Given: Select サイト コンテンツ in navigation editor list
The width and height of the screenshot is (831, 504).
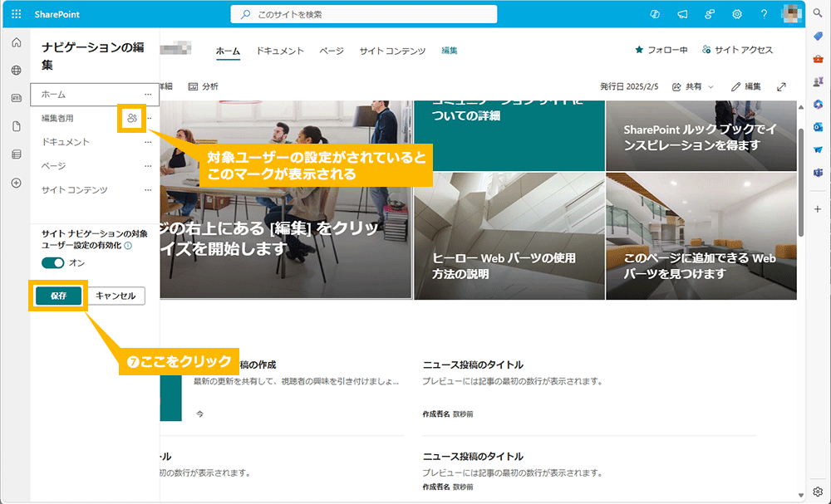Looking at the screenshot, I should (x=75, y=189).
